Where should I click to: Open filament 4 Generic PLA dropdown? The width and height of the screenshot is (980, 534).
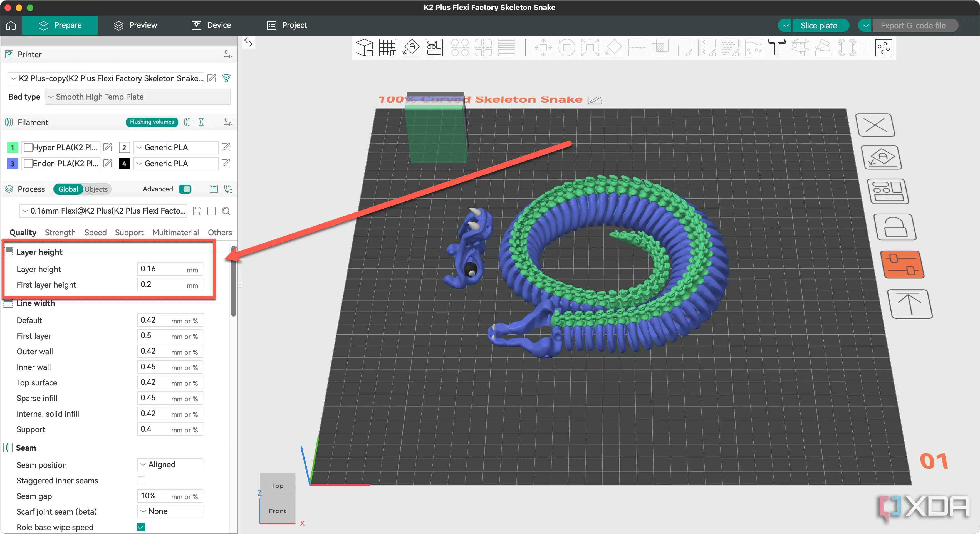176,164
